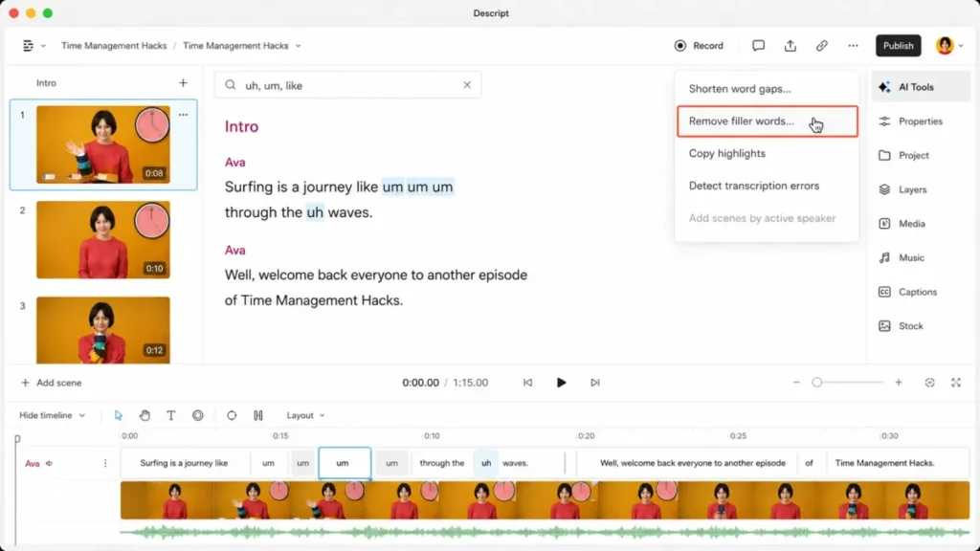Open the Project panel
Viewport: 980px width, 551px height.
[920, 156]
